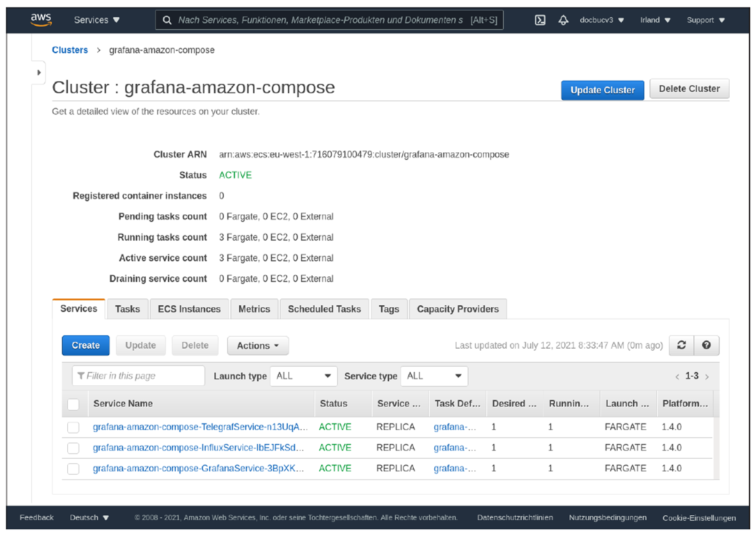Expand the Actions dropdown button
This screenshot has height=535, width=756.
[x=258, y=346]
